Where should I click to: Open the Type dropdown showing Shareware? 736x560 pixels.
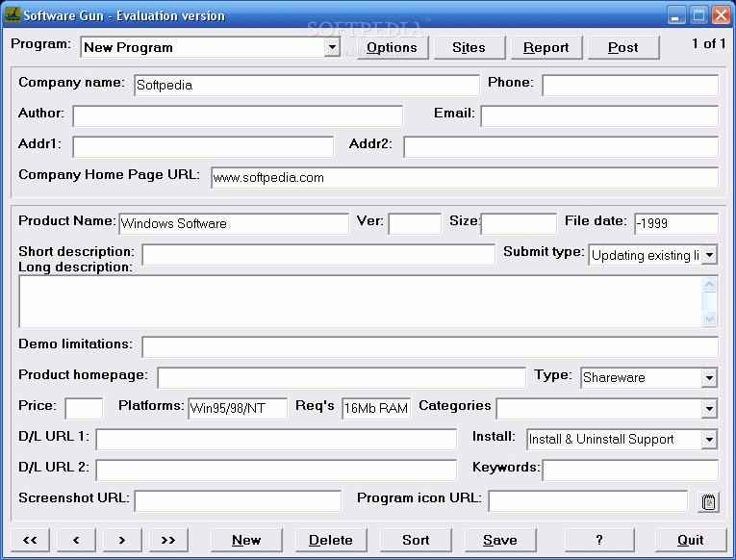click(709, 378)
